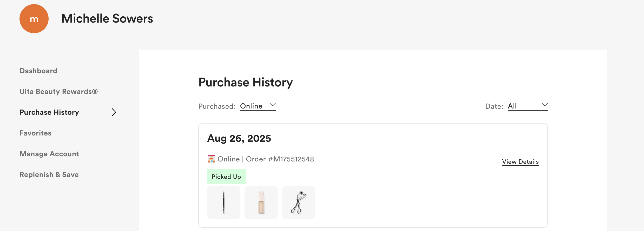
Task: Open Ulta Beauty Rewards section
Action: (59, 92)
